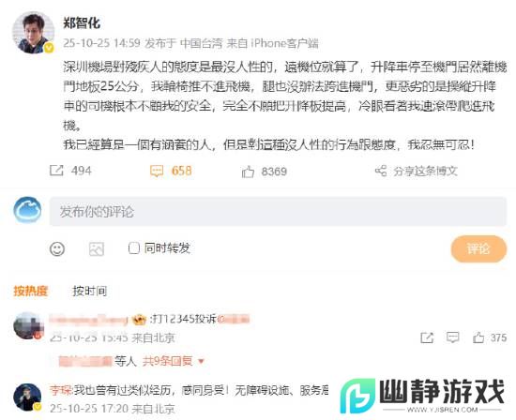Open 郑智化's profile name link
Image resolution: width=516 pixels, height=420 pixels.
(x=82, y=23)
